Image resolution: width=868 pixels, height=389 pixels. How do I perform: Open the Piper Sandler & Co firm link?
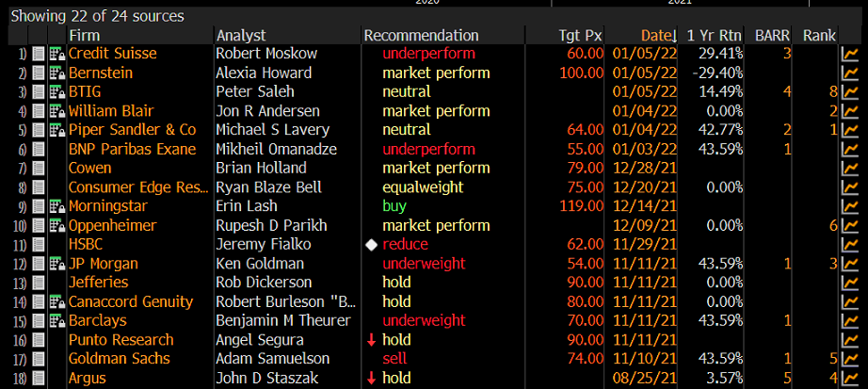133,130
